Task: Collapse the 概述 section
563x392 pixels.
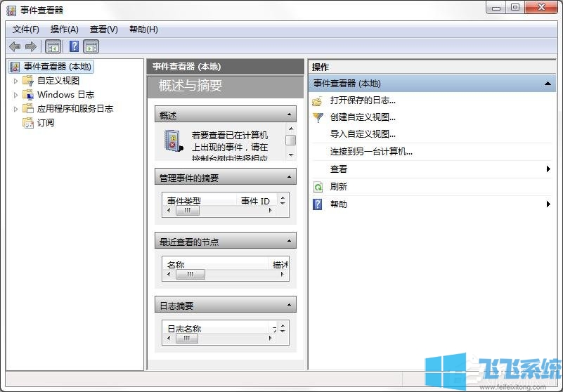Action: 289,115
